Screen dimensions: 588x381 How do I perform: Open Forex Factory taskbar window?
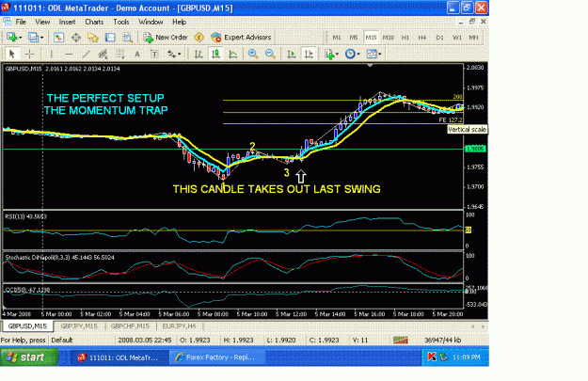217,357
